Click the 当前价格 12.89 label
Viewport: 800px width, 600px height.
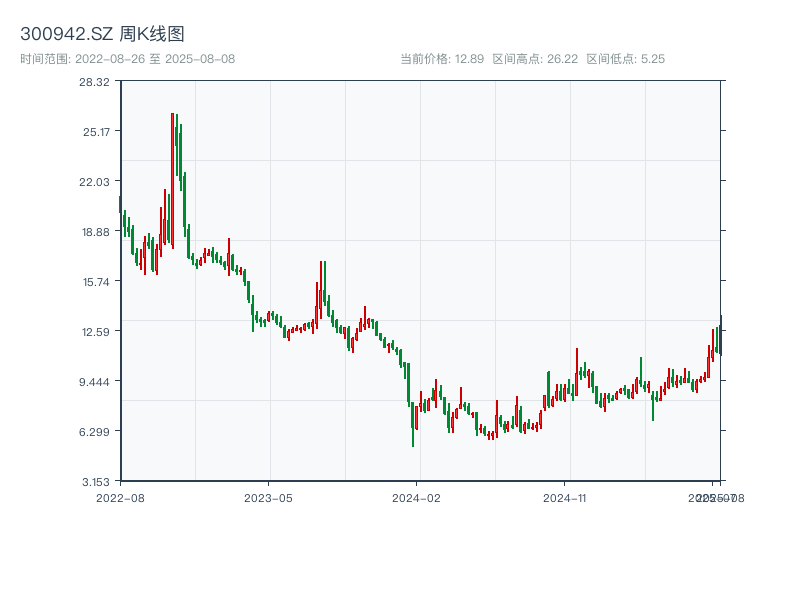coord(442,59)
